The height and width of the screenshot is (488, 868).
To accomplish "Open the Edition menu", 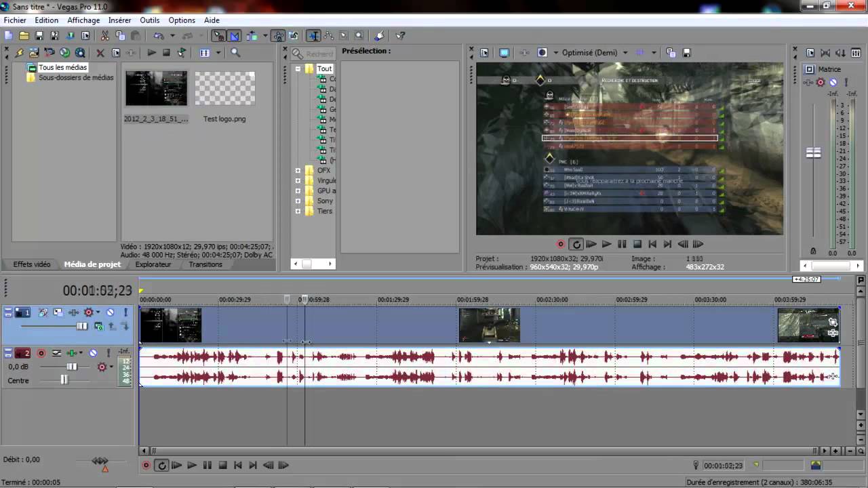I will (47, 20).
